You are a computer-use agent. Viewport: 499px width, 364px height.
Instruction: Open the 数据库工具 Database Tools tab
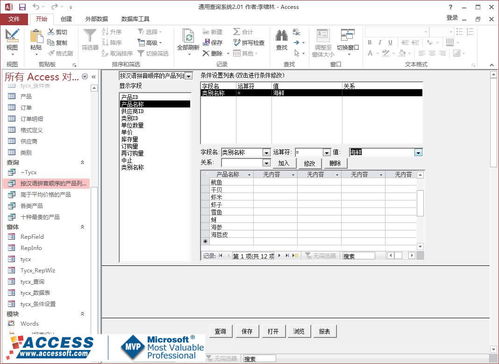(x=135, y=19)
